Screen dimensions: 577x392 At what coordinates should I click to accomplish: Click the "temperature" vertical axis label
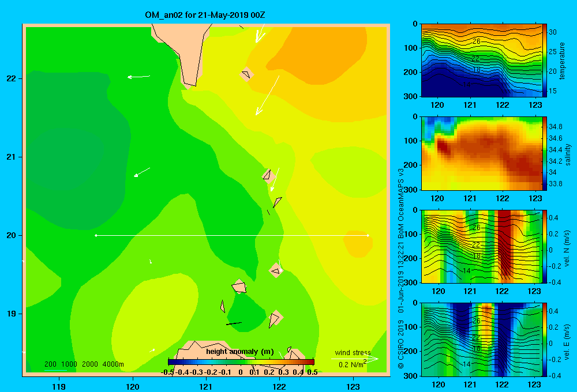[562, 61]
